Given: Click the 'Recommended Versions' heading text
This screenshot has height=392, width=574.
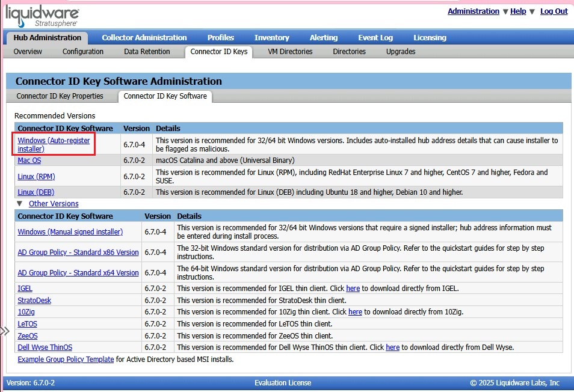Looking at the screenshot, I should coord(55,116).
